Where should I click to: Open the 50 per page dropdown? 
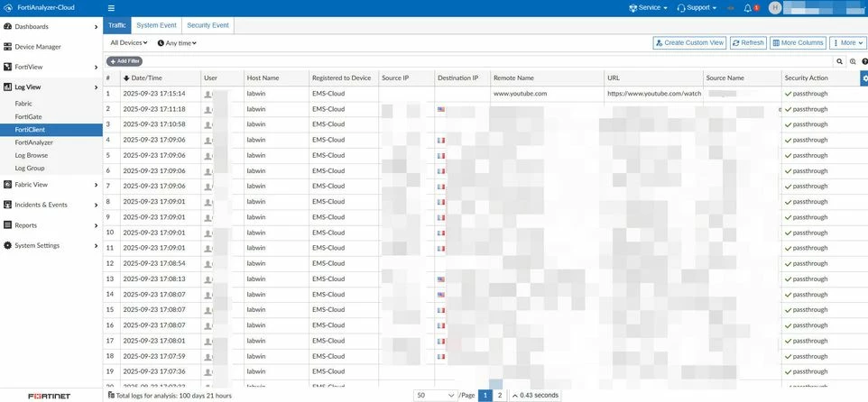pyautogui.click(x=435, y=396)
